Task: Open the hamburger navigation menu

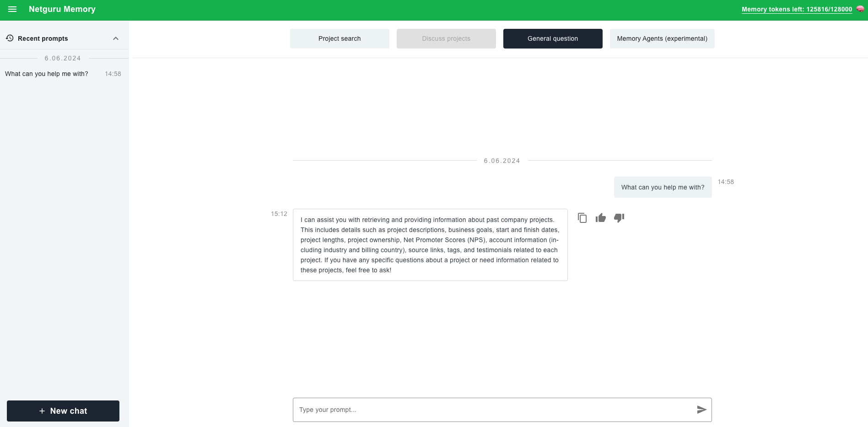Action: (12, 9)
